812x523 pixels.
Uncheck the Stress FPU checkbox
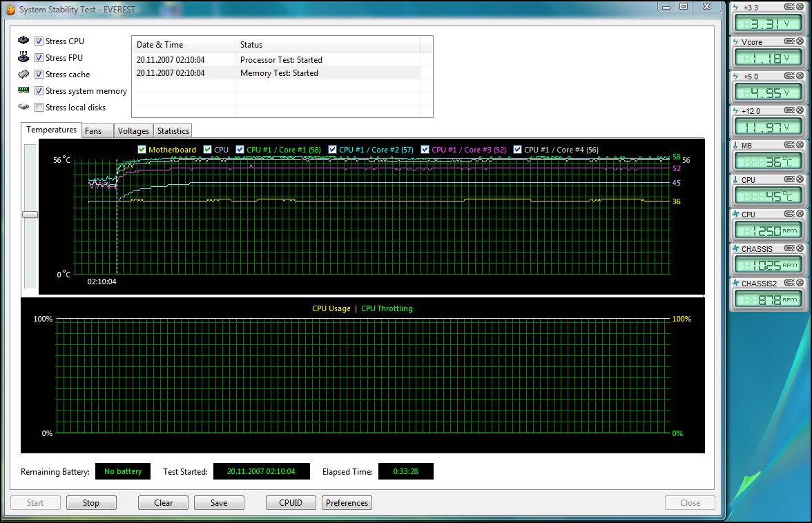[39, 57]
